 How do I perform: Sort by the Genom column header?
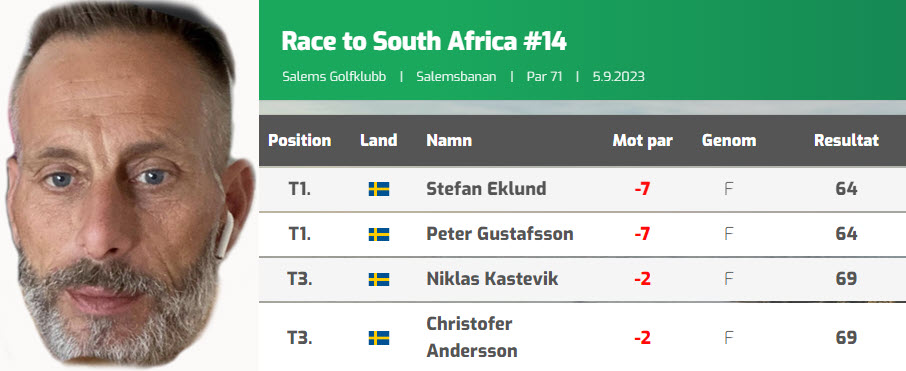click(729, 140)
